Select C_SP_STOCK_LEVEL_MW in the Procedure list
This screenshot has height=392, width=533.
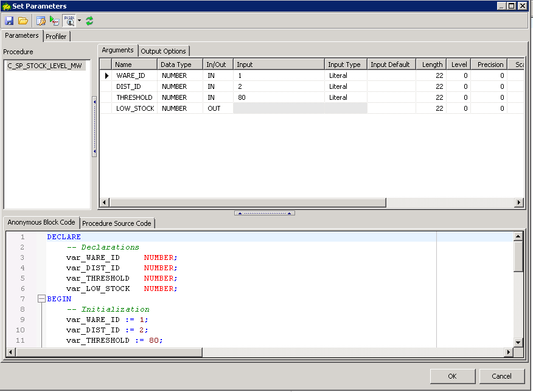pyautogui.click(x=46, y=66)
